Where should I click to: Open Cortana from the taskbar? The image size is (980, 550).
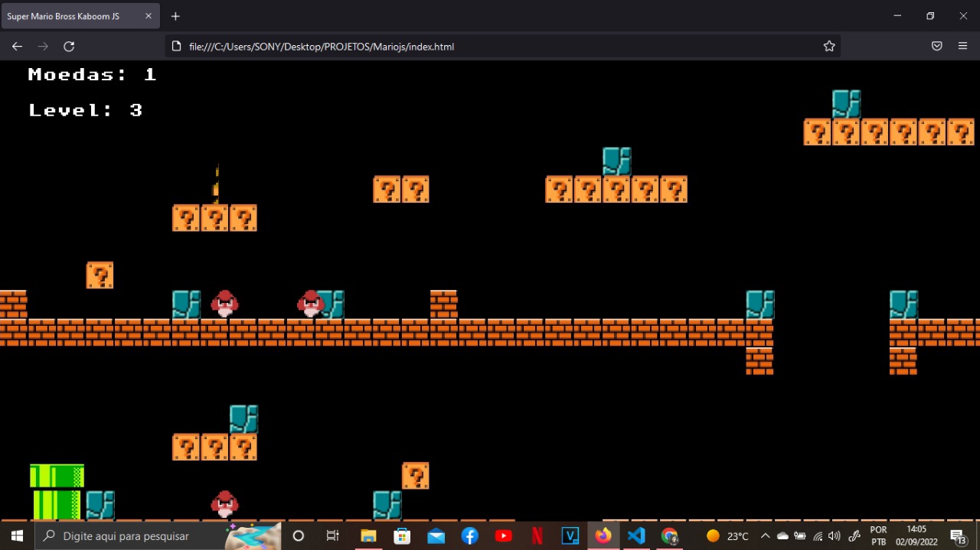pos(299,536)
